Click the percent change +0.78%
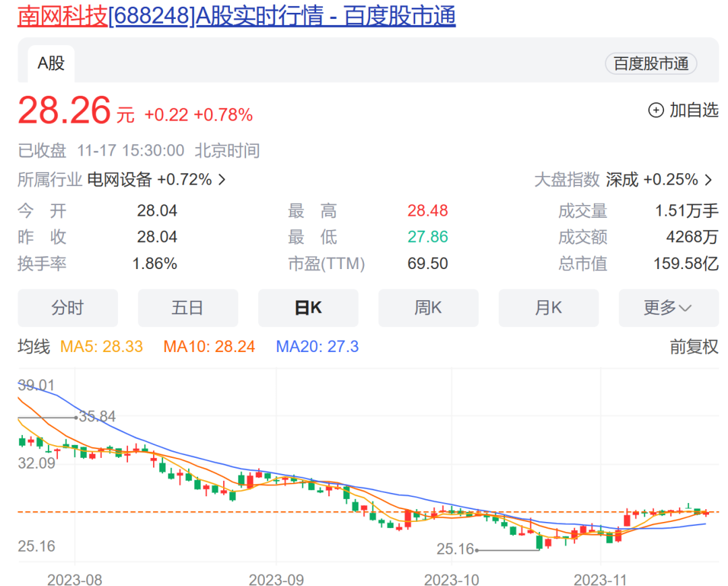 pyautogui.click(x=223, y=115)
